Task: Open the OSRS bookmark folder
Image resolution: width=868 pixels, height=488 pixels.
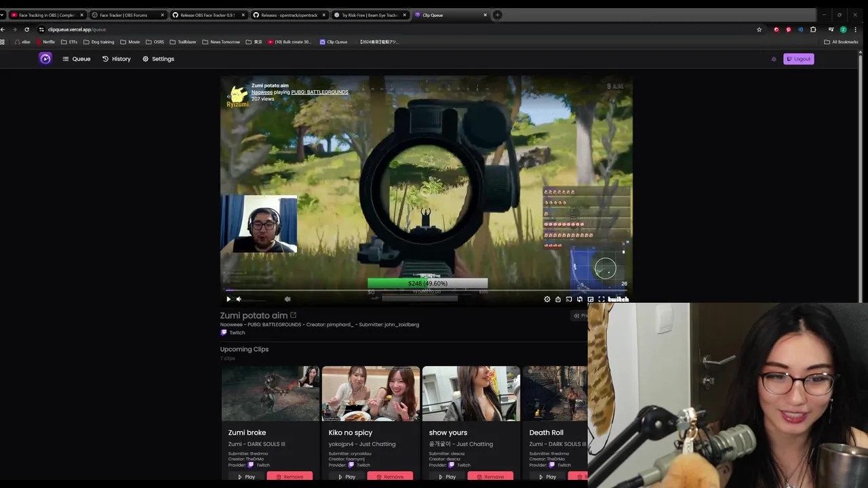Action: point(155,42)
